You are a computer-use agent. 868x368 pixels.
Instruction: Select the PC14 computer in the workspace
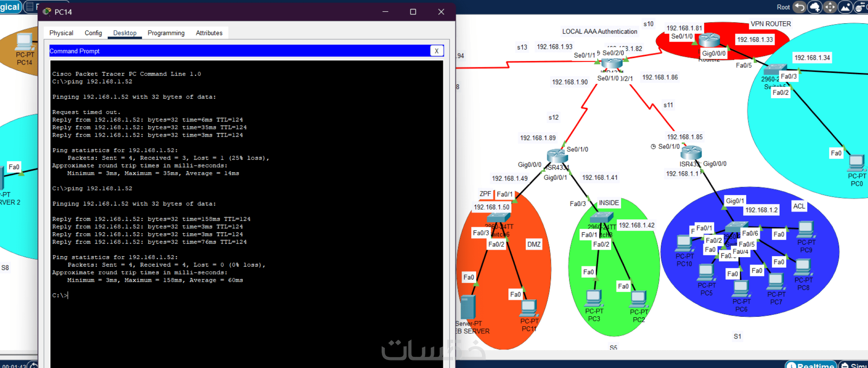pyautogui.click(x=24, y=42)
